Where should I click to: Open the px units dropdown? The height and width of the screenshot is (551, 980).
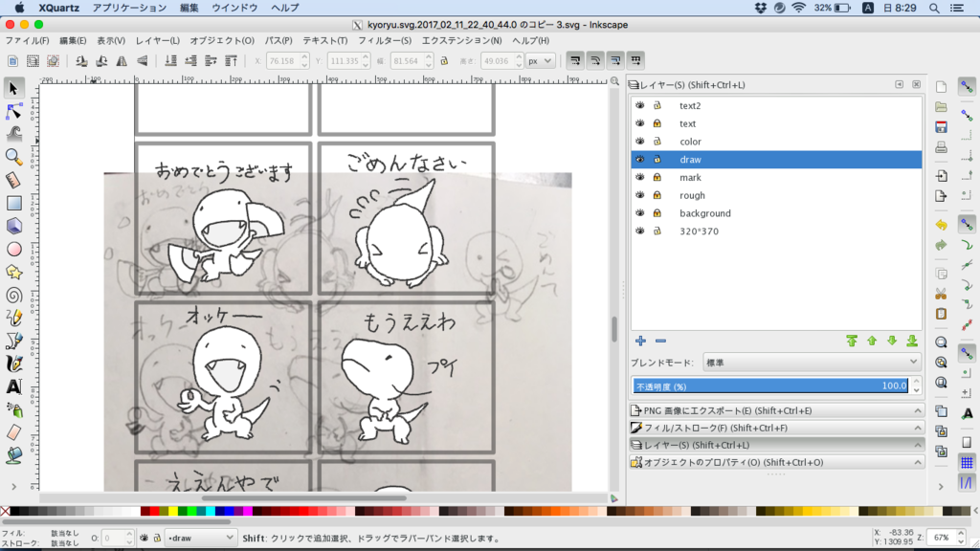540,60
